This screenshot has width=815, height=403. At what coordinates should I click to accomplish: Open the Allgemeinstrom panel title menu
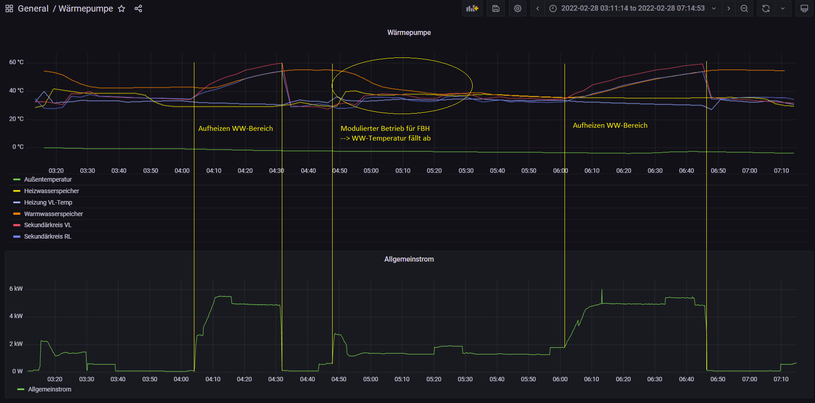coord(409,259)
